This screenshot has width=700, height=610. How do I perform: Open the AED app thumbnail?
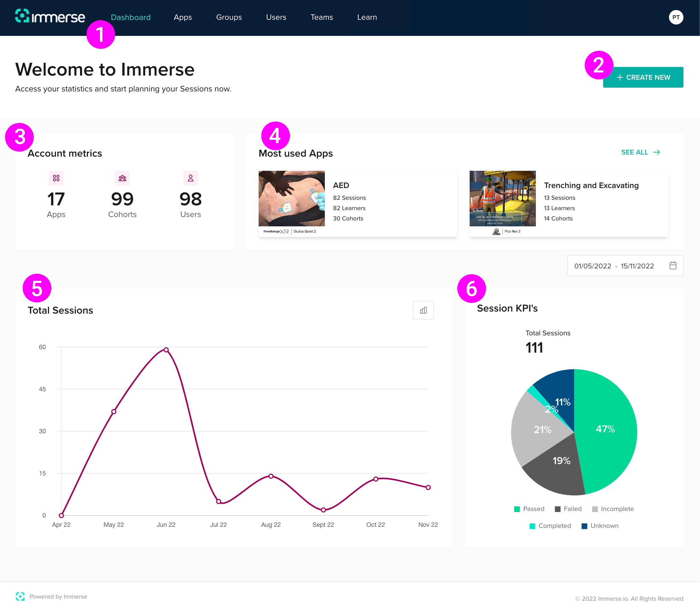point(291,198)
